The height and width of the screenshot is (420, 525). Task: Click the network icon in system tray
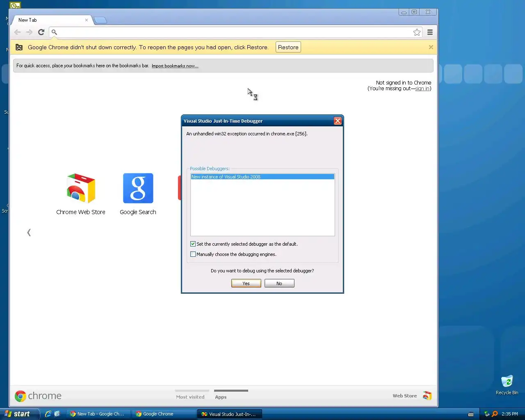pos(487,414)
